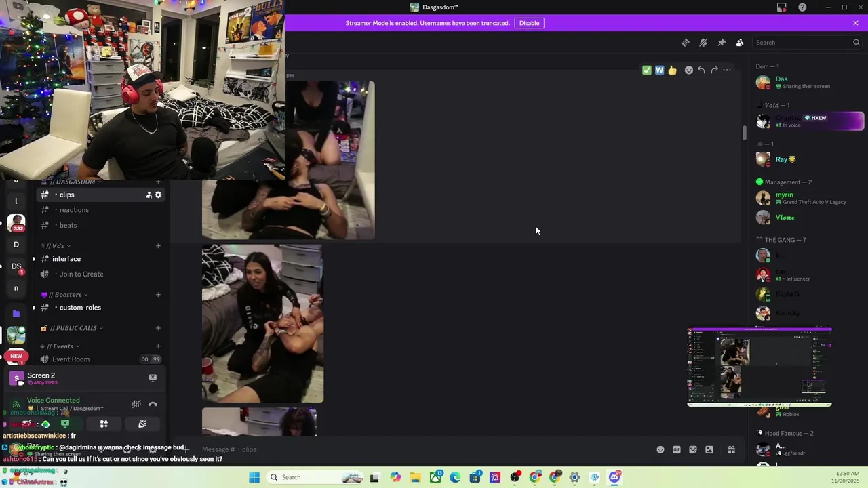
Task: Open the image button in message bar
Action: pos(709,449)
